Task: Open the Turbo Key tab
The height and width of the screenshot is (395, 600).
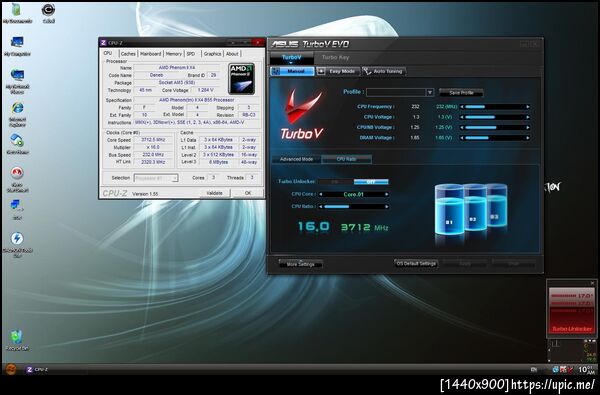Action: 335,57
